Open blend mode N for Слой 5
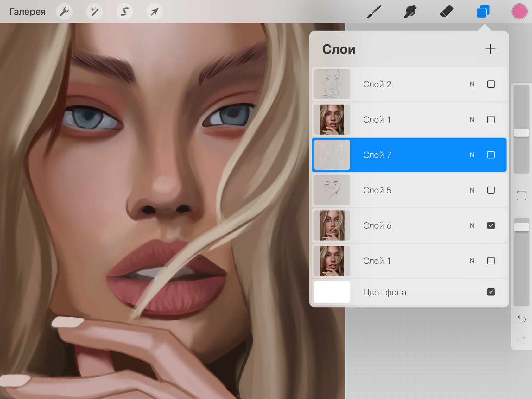532x399 pixels. click(472, 190)
